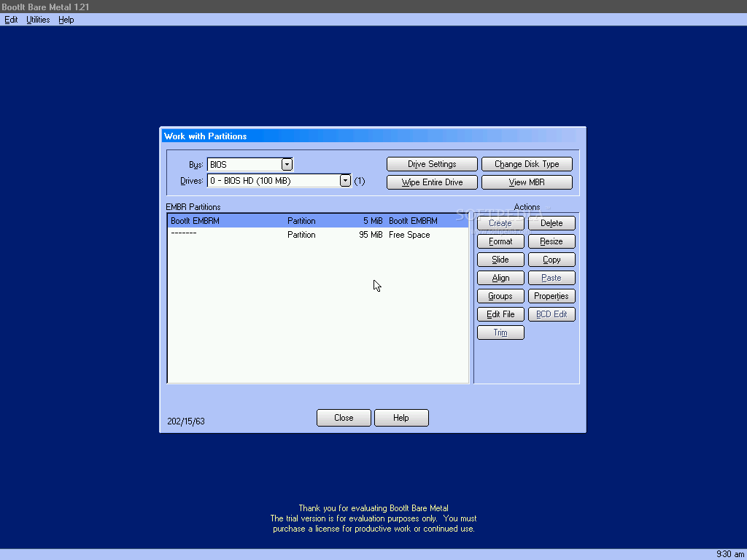Open the Edit menu
Image resolution: width=747 pixels, height=560 pixels.
11,20
